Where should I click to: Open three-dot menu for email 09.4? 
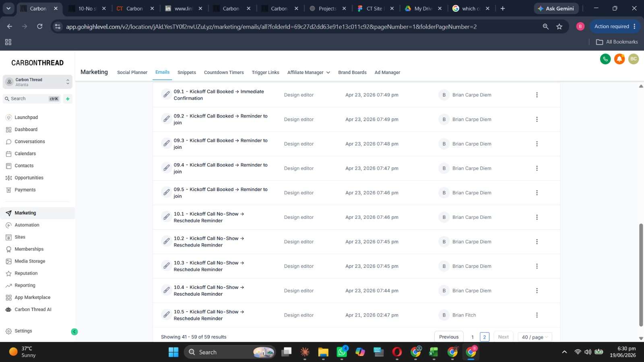pos(537,169)
